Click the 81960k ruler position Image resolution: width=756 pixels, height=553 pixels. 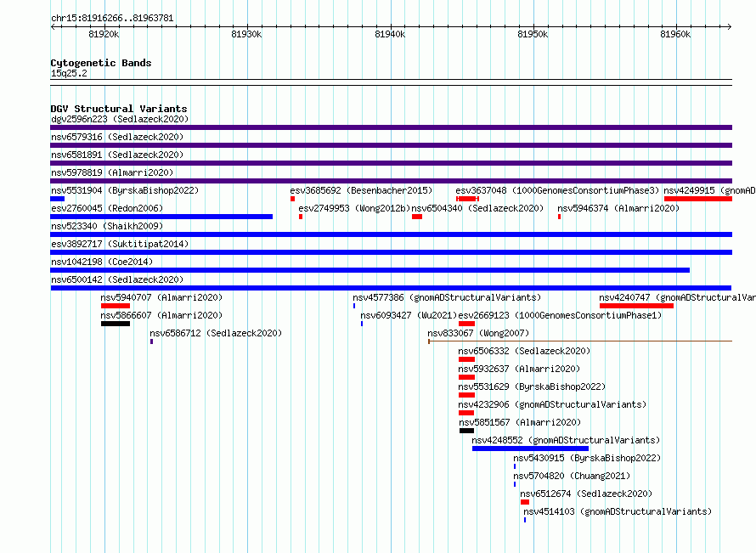coord(675,34)
